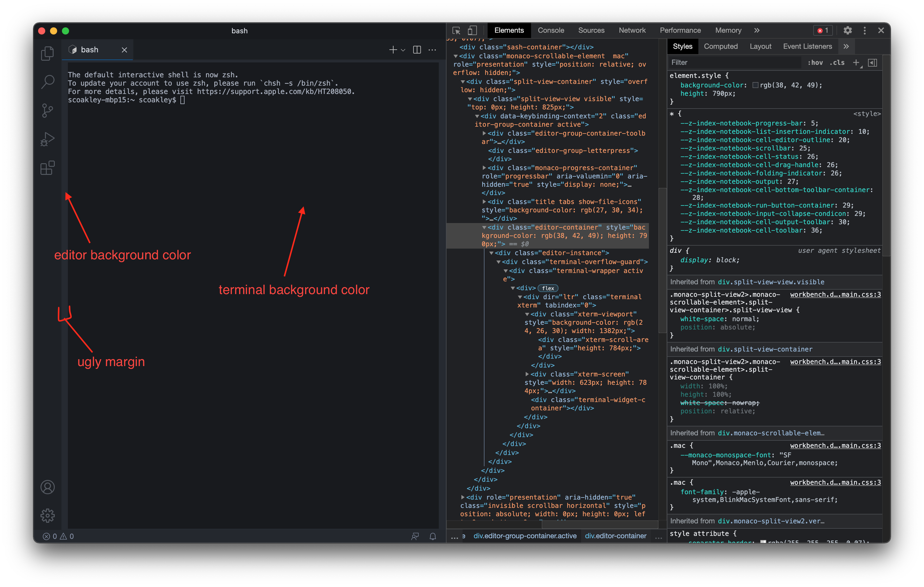Screen dimensions: 924x587
Task: Split the terminal using the split icon
Action: click(x=417, y=49)
